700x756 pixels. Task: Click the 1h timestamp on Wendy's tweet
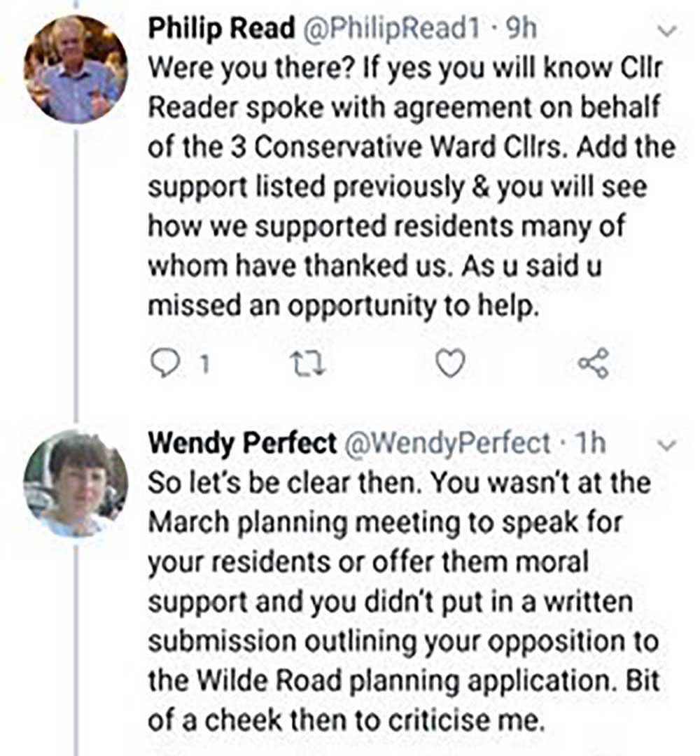[x=589, y=443]
